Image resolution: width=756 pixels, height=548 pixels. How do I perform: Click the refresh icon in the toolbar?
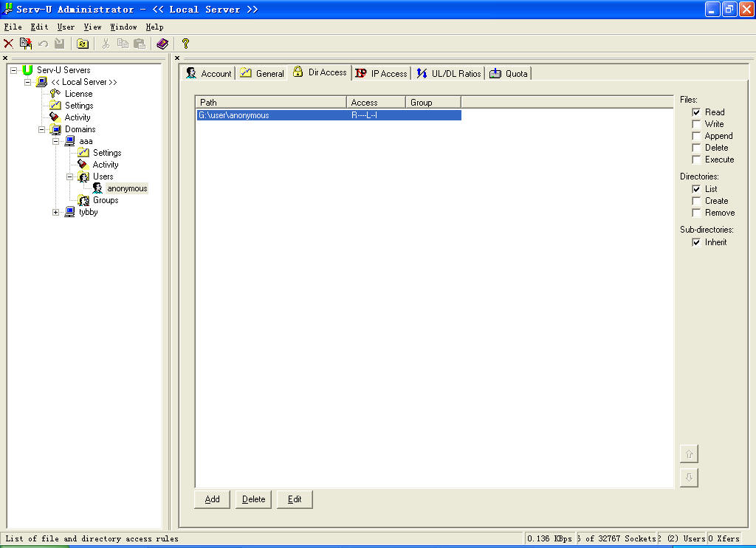tap(82, 44)
